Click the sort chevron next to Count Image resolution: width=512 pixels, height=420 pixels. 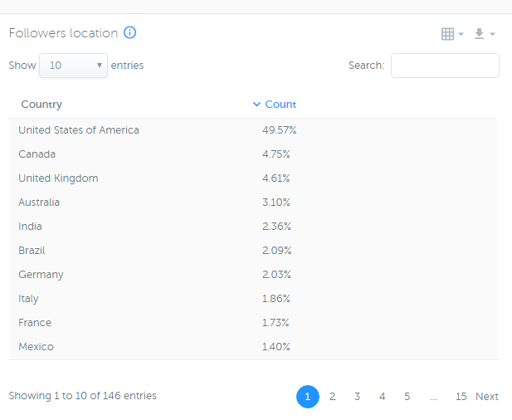point(257,105)
